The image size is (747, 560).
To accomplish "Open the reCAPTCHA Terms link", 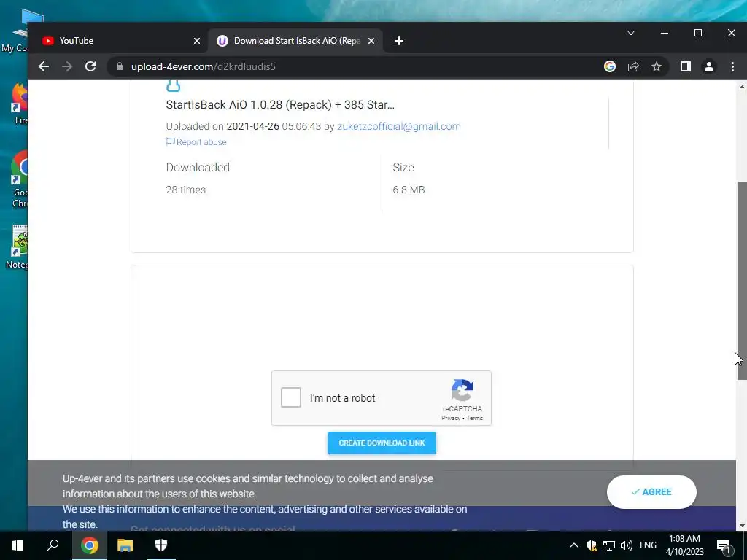I will (474, 418).
